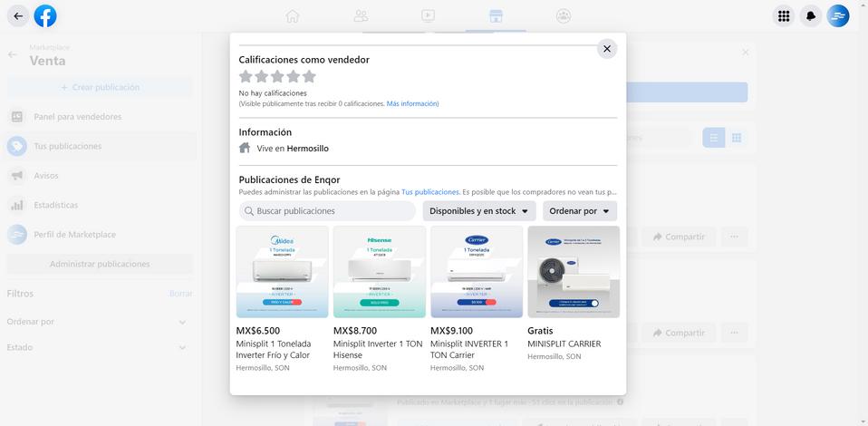Open the Groups icon in top navigation

(x=564, y=16)
